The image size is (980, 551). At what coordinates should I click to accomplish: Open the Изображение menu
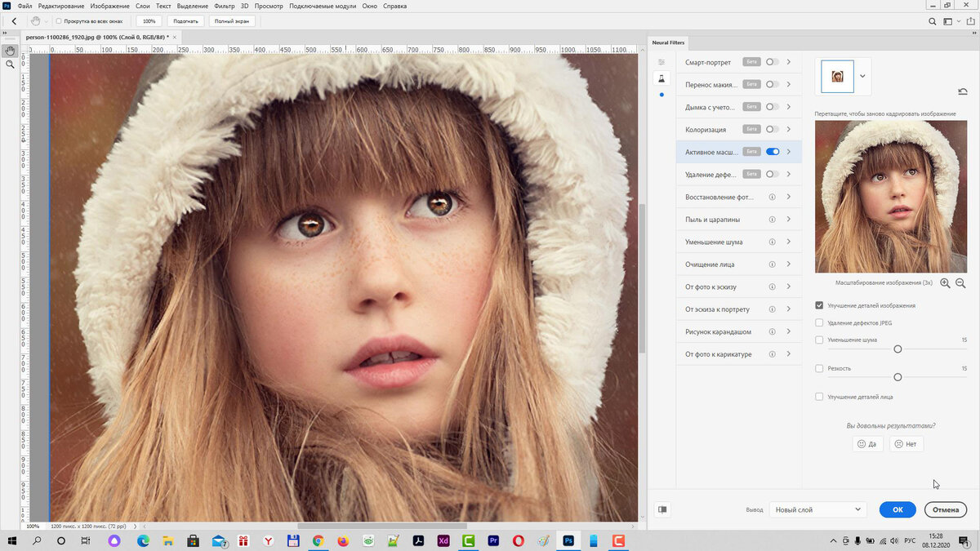pyautogui.click(x=109, y=6)
